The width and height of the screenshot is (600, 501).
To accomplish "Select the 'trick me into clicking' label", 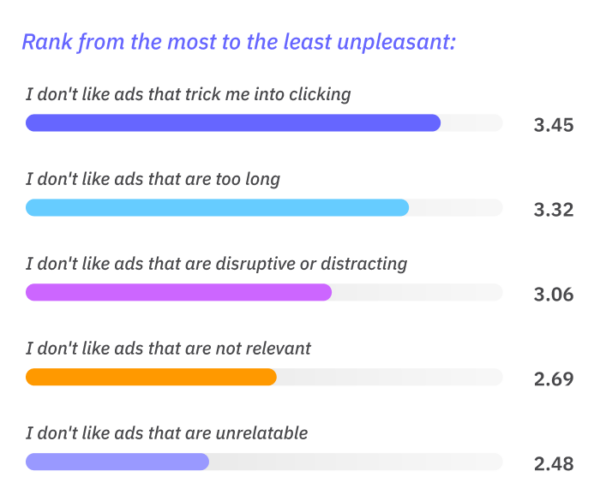I will pyautogui.click(x=188, y=95).
